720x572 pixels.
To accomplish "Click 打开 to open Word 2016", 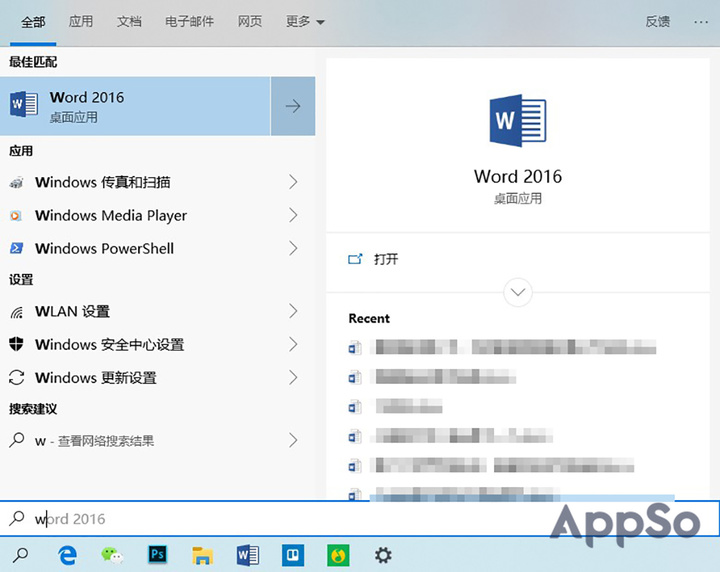I will click(x=386, y=259).
